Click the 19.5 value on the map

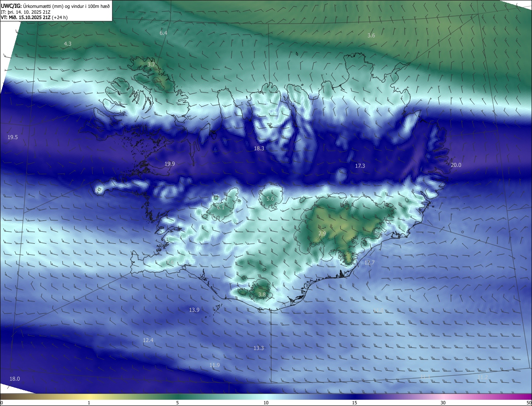13,137
